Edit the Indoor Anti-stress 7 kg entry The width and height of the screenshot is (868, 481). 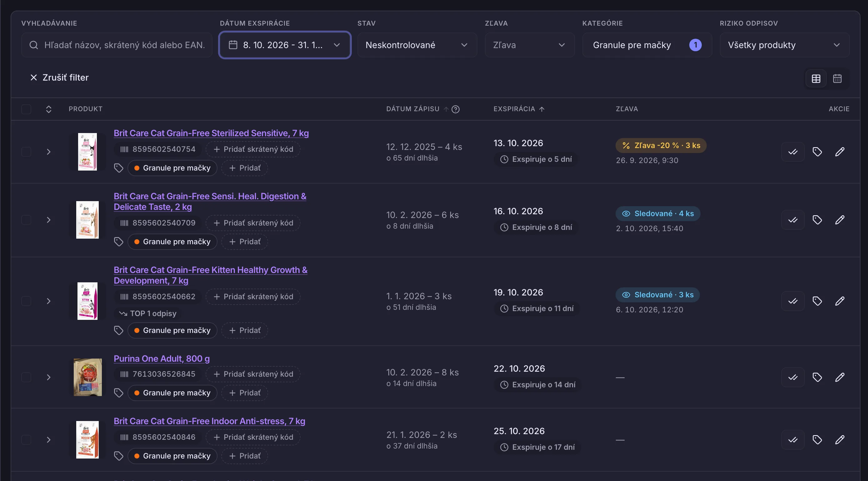coord(840,439)
